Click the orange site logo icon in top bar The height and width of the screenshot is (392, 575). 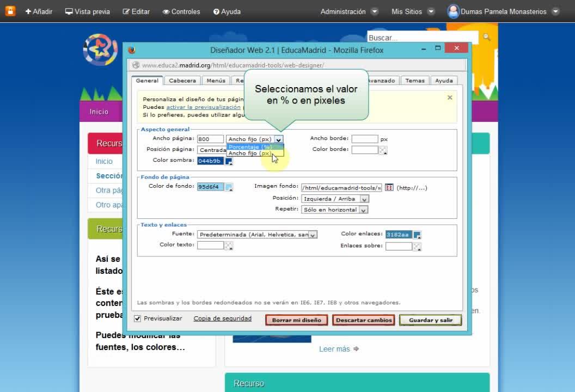point(10,11)
